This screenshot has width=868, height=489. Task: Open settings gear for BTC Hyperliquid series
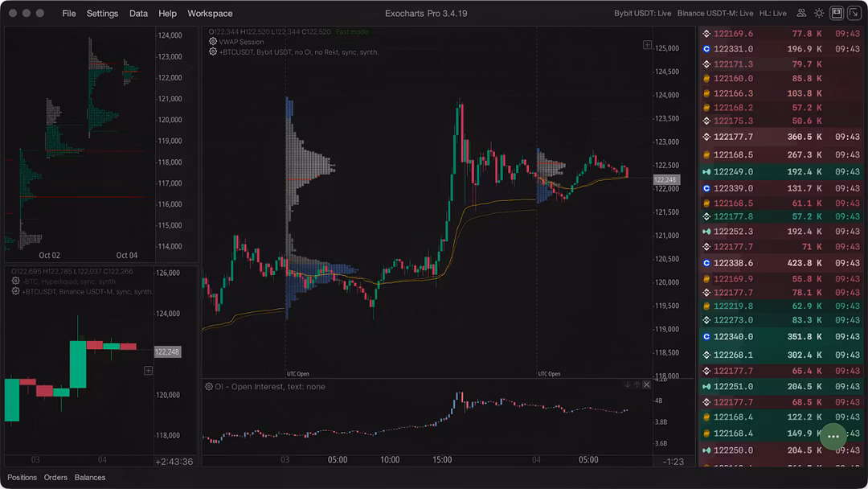point(14,281)
